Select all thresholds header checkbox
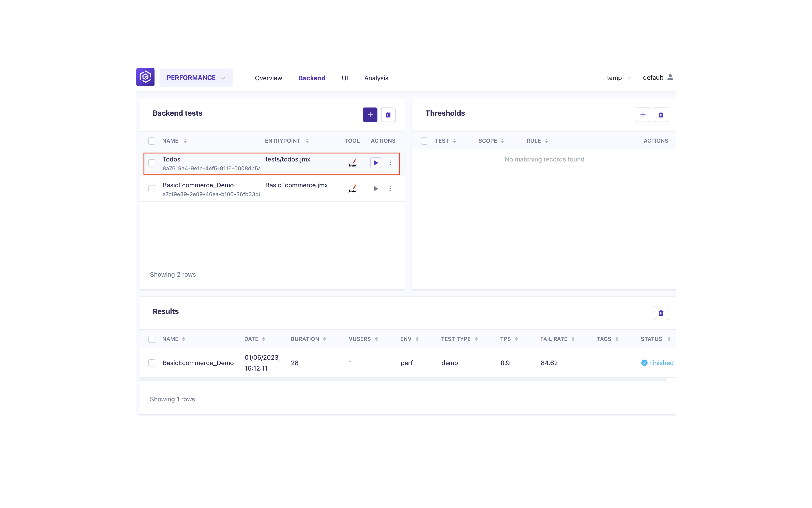 coord(424,141)
